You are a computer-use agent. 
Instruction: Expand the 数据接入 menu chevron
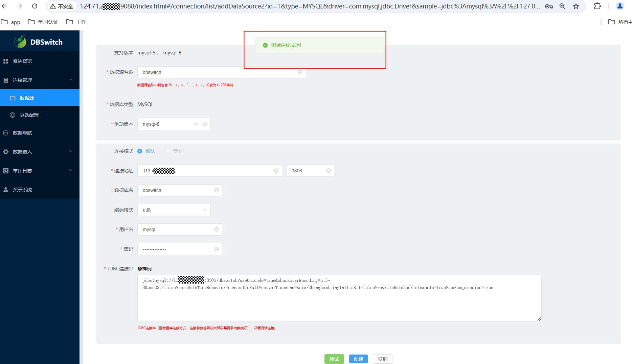[x=71, y=151]
